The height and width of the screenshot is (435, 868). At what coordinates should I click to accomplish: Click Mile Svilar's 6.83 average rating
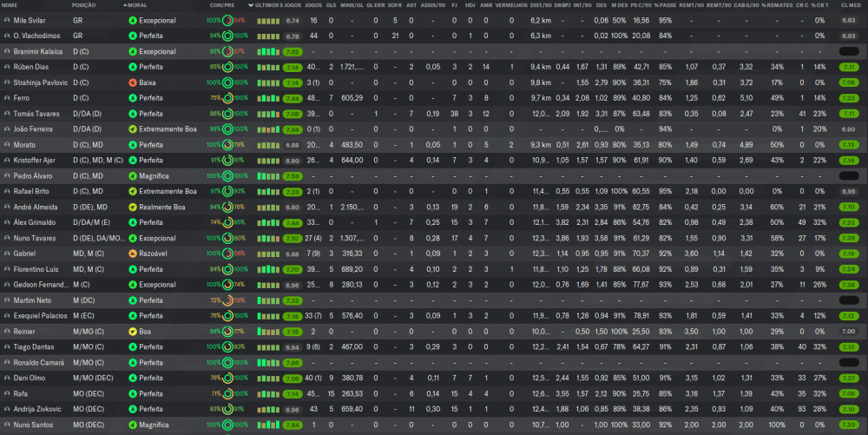pos(849,21)
